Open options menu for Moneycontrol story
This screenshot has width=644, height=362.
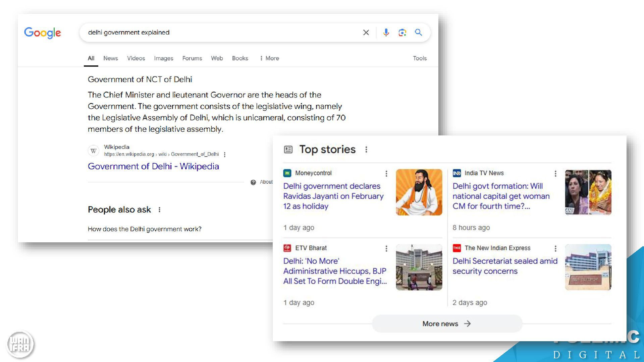pos(386,173)
